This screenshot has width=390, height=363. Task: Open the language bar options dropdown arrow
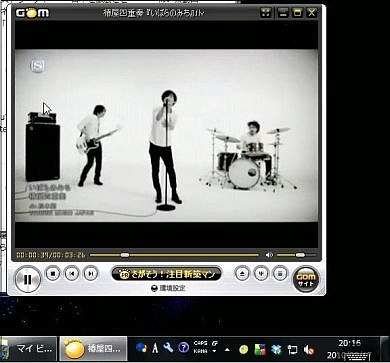click(x=214, y=351)
